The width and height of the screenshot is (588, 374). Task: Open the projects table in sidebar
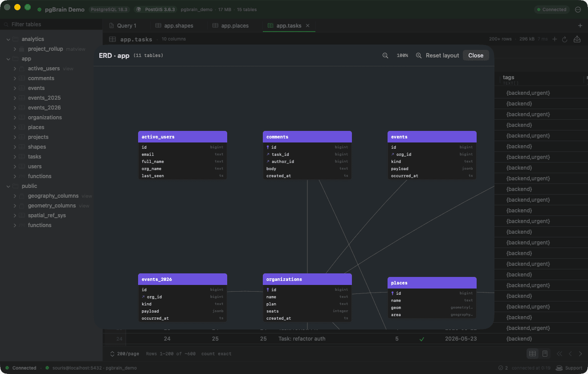click(x=38, y=137)
